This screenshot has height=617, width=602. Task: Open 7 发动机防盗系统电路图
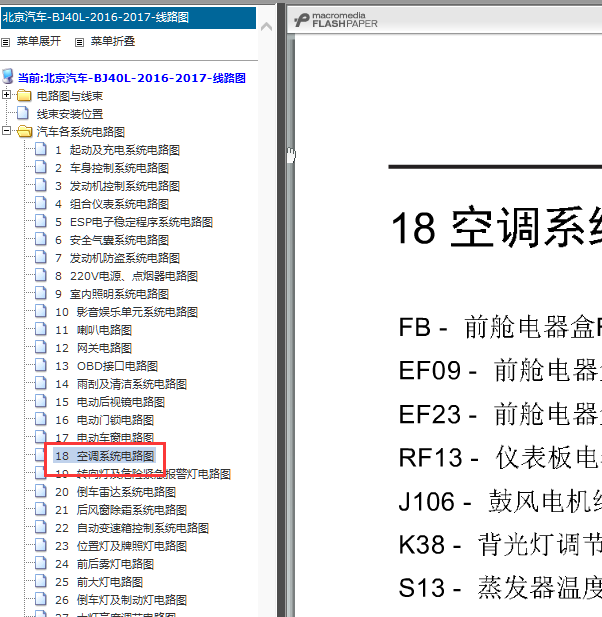(x=118, y=259)
